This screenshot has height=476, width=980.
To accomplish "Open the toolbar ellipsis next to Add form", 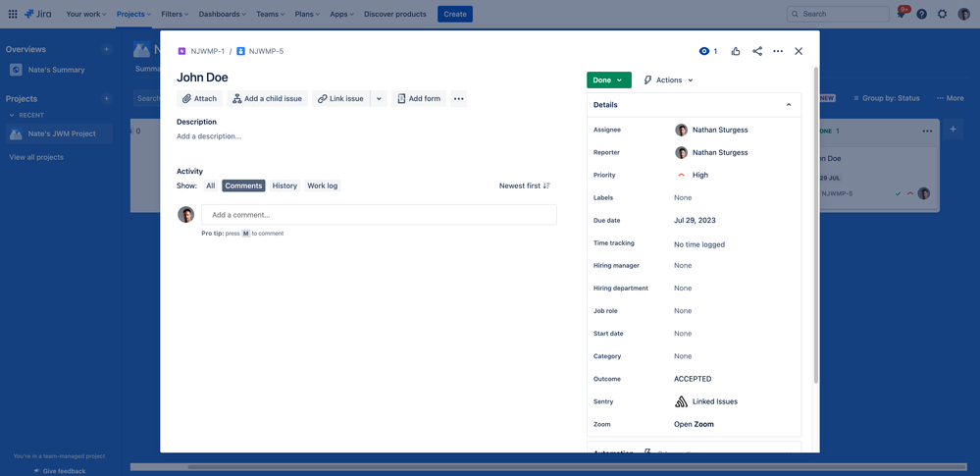I will pos(459,99).
